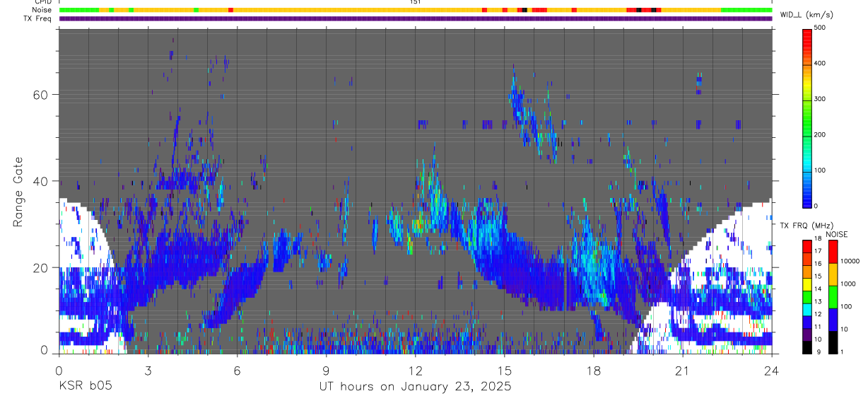The image size is (868, 401).
Task: Click the '1000' noise legend value
Action: click(847, 284)
